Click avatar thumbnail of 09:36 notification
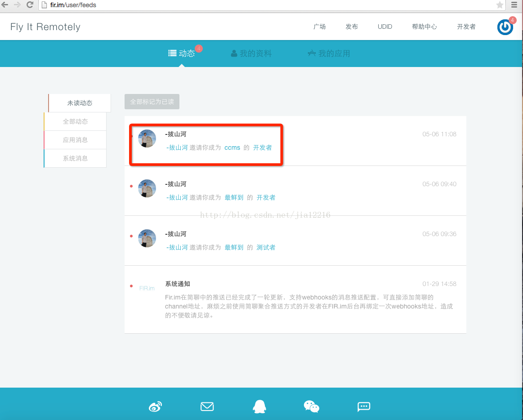This screenshot has height=420, width=523. tap(147, 238)
